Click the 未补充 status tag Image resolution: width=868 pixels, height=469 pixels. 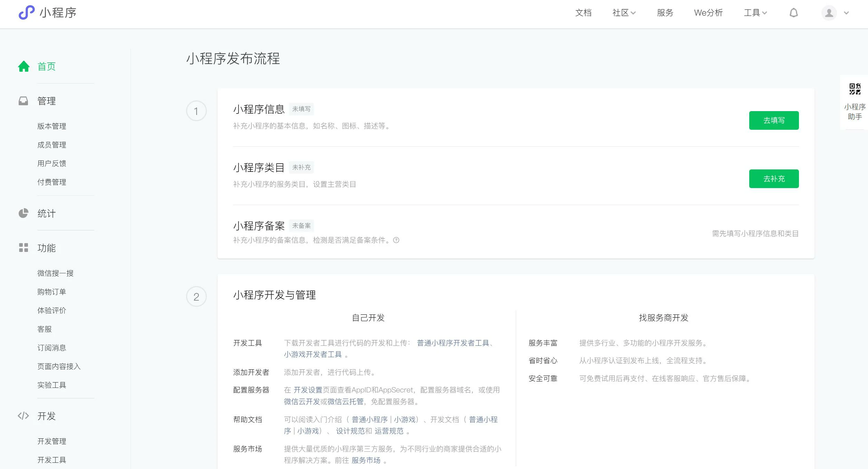pyautogui.click(x=301, y=167)
